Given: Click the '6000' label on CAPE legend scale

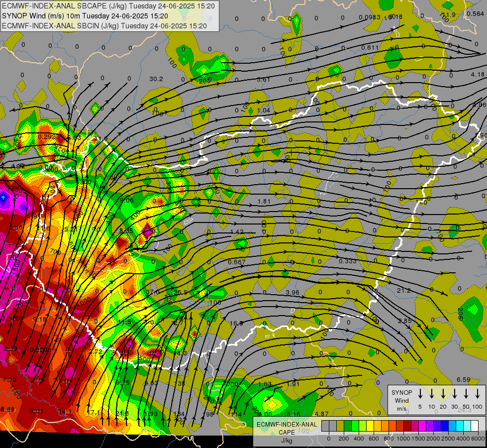Looking at the screenshot, I should point(478,439).
